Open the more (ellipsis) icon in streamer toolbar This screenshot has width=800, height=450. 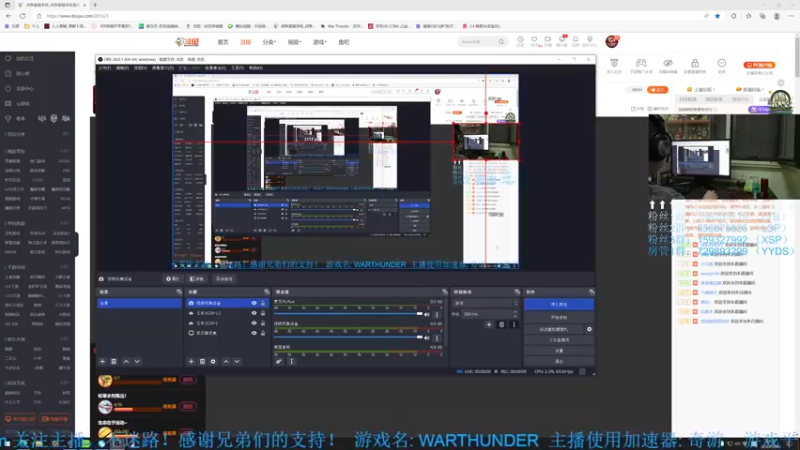coord(721,63)
